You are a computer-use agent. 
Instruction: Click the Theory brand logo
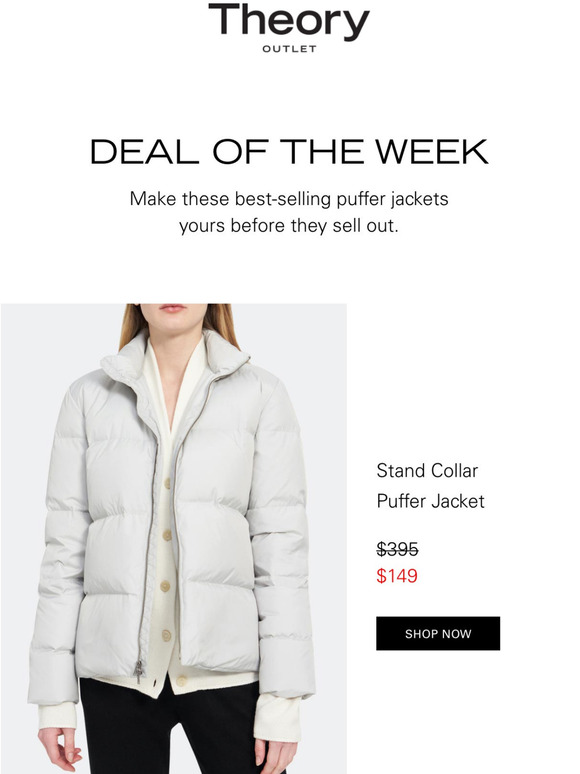[x=289, y=21]
